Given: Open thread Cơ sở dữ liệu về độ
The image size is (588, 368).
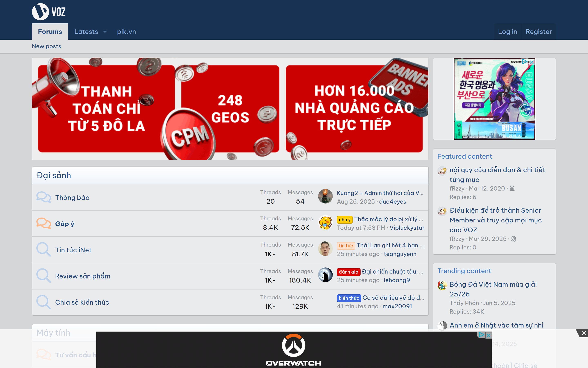Looking at the screenshot, I should point(393,298).
